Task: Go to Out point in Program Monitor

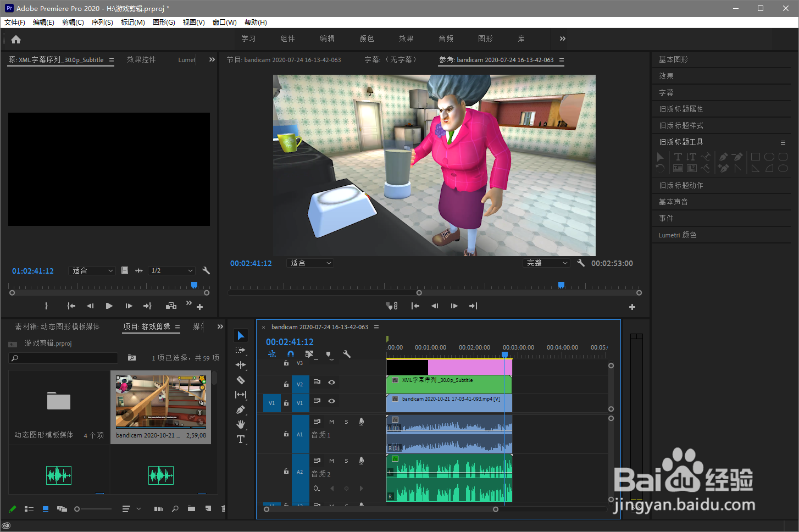Action: click(473, 306)
